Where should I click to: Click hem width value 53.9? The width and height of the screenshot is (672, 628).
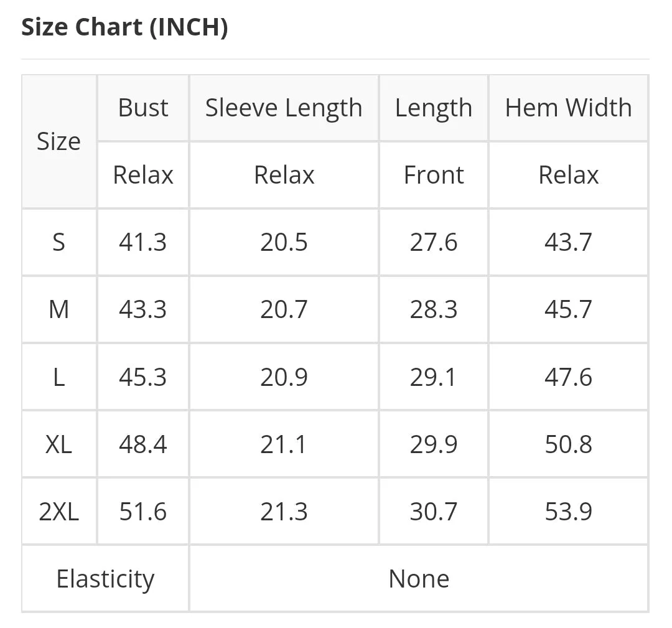click(568, 512)
